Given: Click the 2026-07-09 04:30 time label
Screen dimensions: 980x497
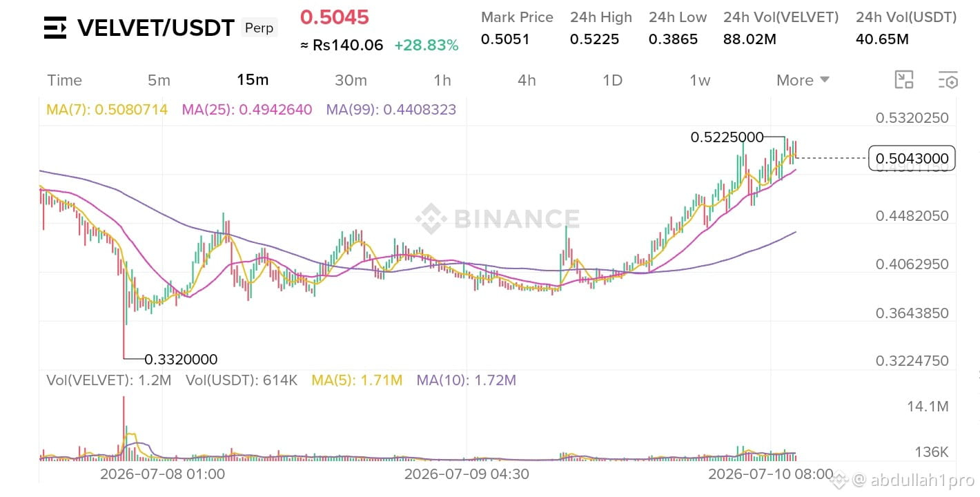Looking at the screenshot, I should click(x=467, y=474).
